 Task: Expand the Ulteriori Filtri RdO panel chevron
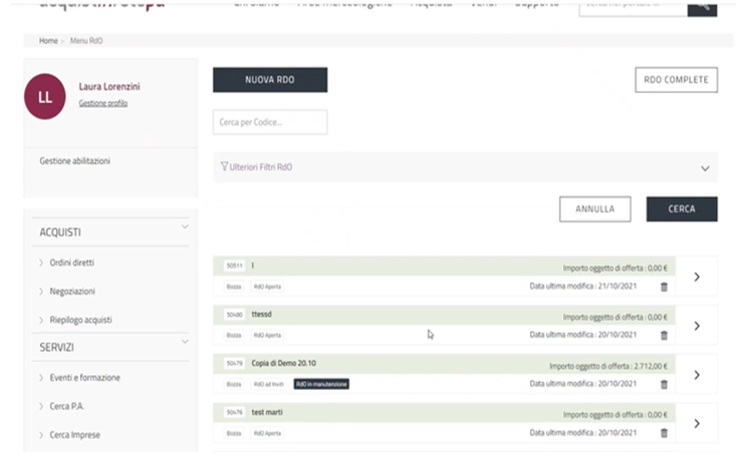tap(705, 168)
